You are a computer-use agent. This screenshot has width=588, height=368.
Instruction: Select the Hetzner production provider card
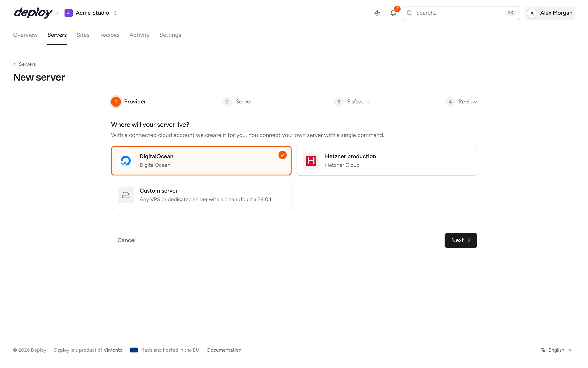point(386,161)
